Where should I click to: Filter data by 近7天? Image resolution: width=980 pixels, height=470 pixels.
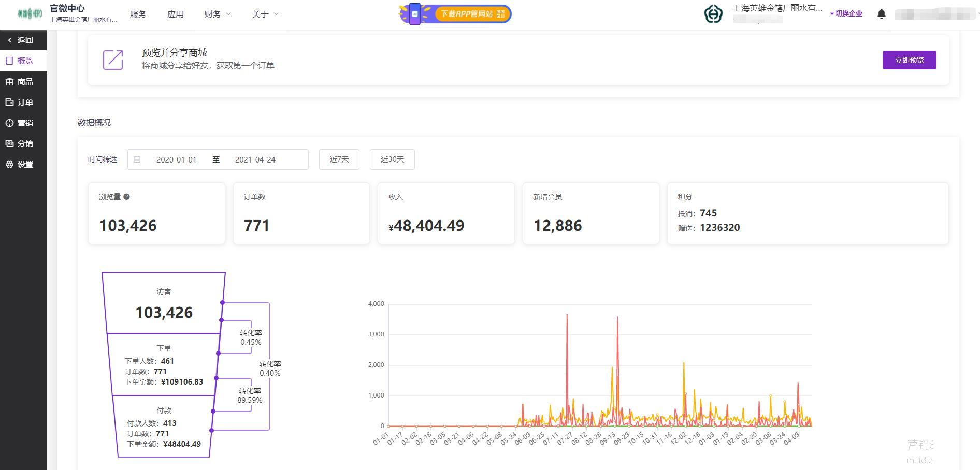[x=339, y=159]
